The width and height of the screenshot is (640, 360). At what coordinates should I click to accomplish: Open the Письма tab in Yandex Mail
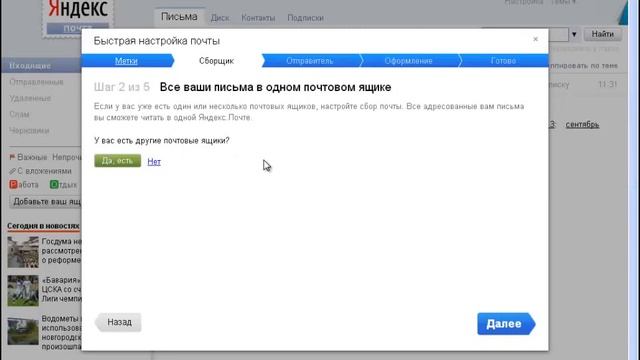point(179,17)
